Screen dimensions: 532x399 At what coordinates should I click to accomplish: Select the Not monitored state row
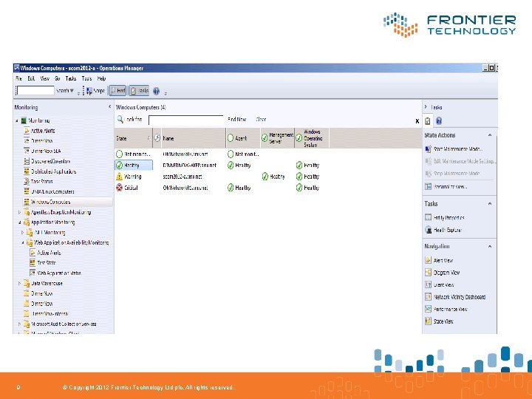[133, 154]
